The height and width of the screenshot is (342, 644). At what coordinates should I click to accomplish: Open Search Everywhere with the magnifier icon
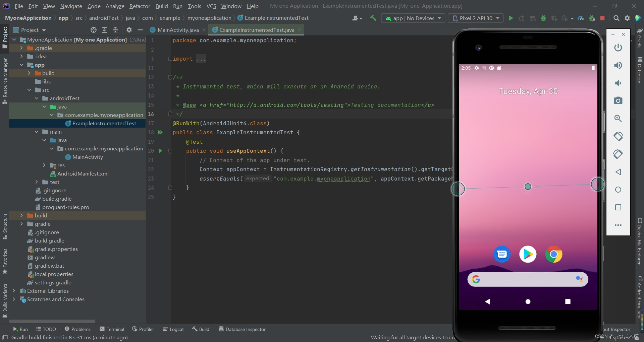(616, 18)
